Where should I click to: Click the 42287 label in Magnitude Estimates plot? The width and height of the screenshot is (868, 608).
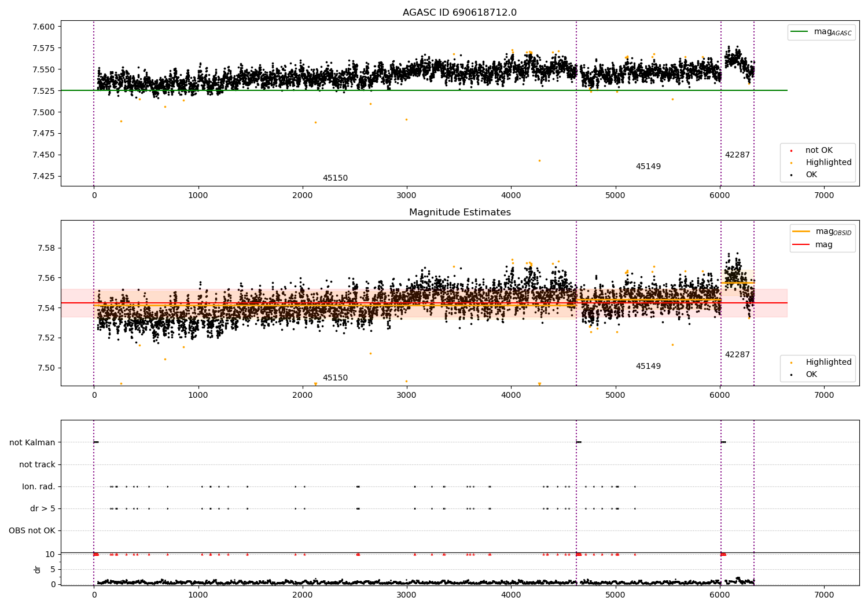tap(737, 355)
